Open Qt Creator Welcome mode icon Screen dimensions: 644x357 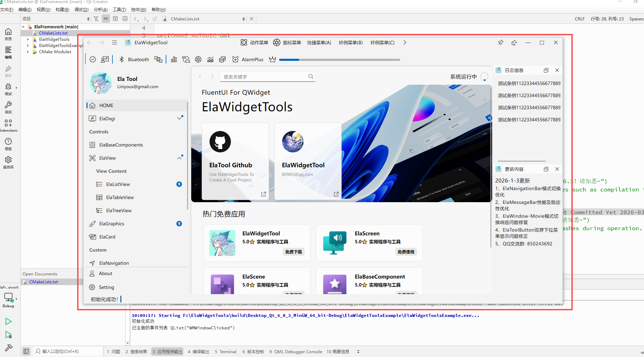click(8, 34)
